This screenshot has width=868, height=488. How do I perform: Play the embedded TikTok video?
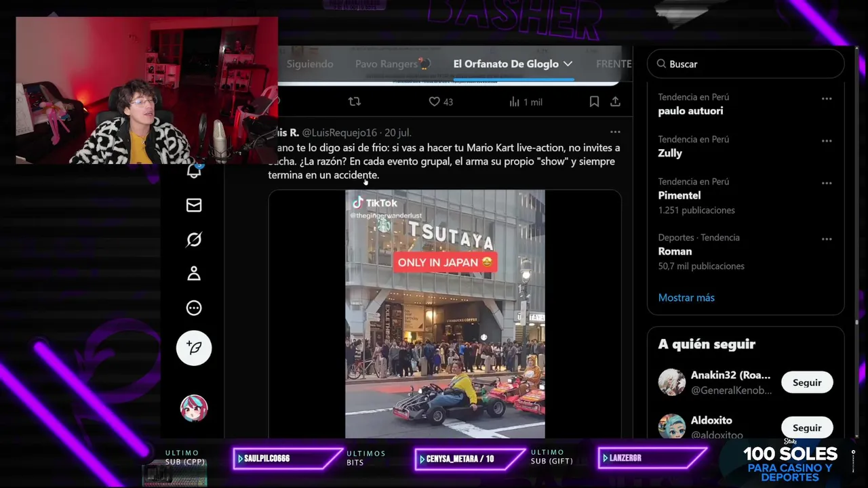[445, 314]
